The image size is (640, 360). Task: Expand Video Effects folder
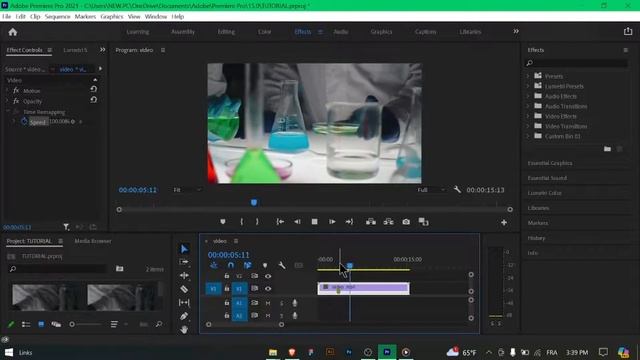coord(527,116)
